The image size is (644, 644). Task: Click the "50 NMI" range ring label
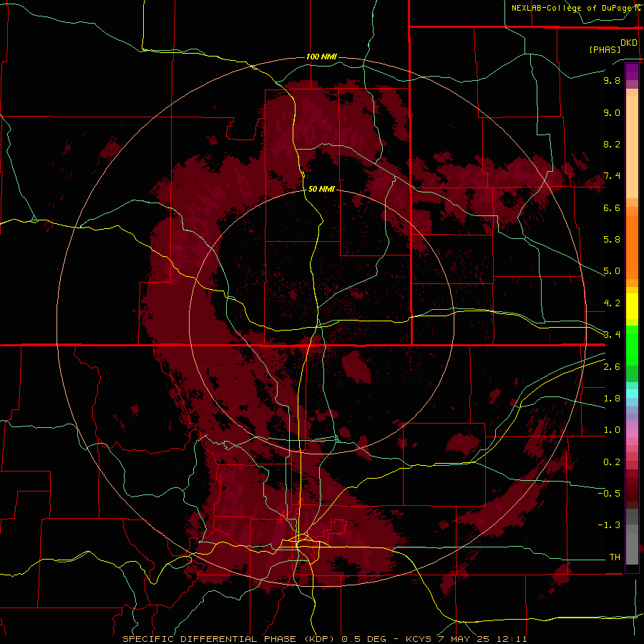click(321, 189)
